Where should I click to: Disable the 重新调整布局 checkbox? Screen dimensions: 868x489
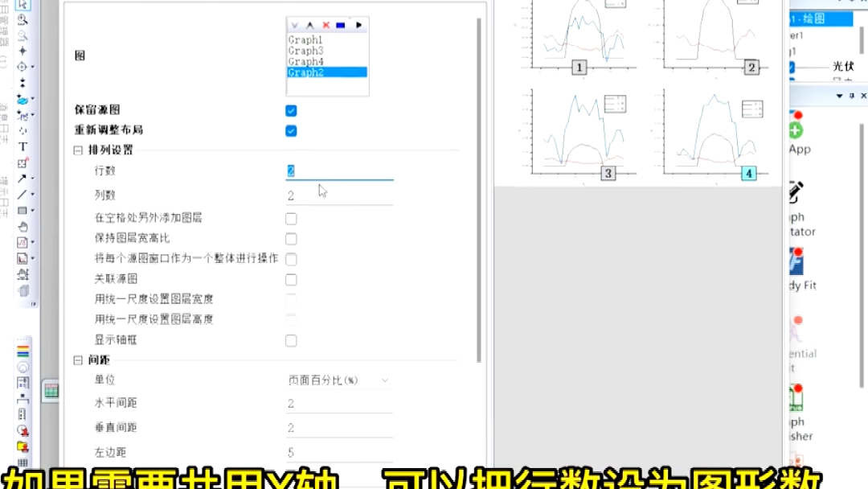click(290, 130)
